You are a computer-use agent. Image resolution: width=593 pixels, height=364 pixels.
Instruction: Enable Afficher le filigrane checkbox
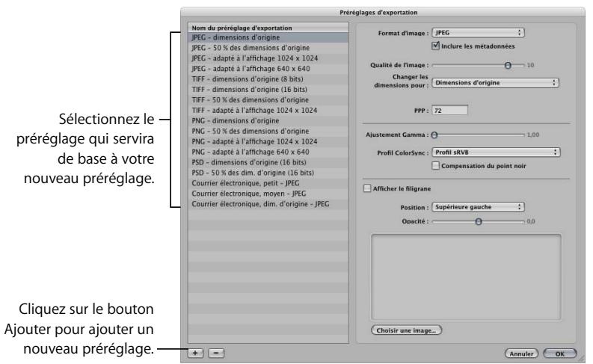[x=367, y=188]
